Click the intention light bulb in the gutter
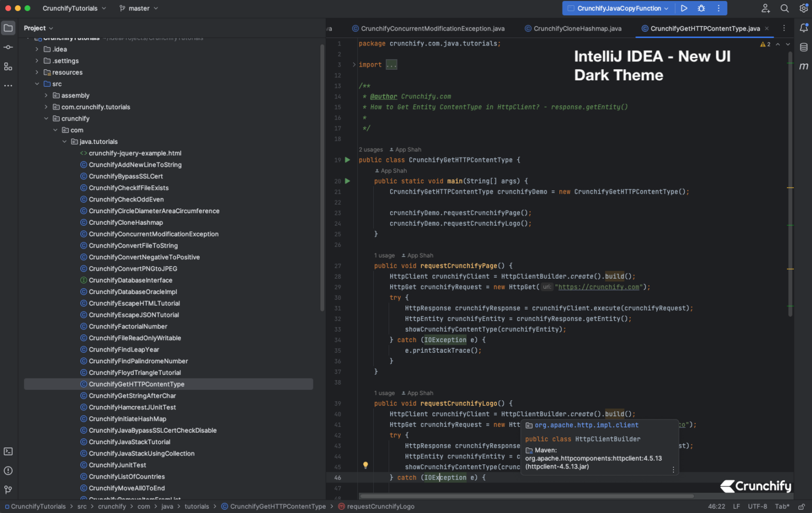Viewport: 812px width, 513px height. tap(365, 465)
